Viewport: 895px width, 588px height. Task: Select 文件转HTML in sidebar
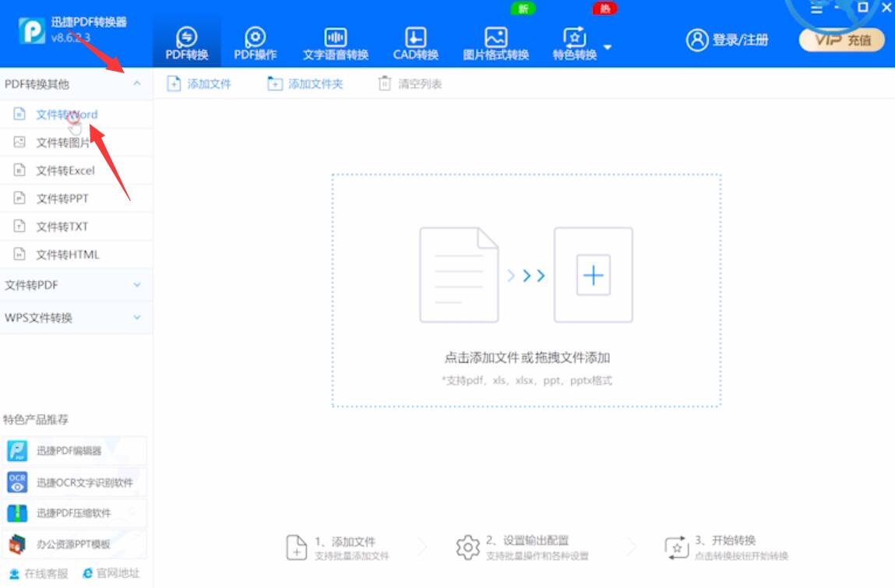tap(76, 254)
